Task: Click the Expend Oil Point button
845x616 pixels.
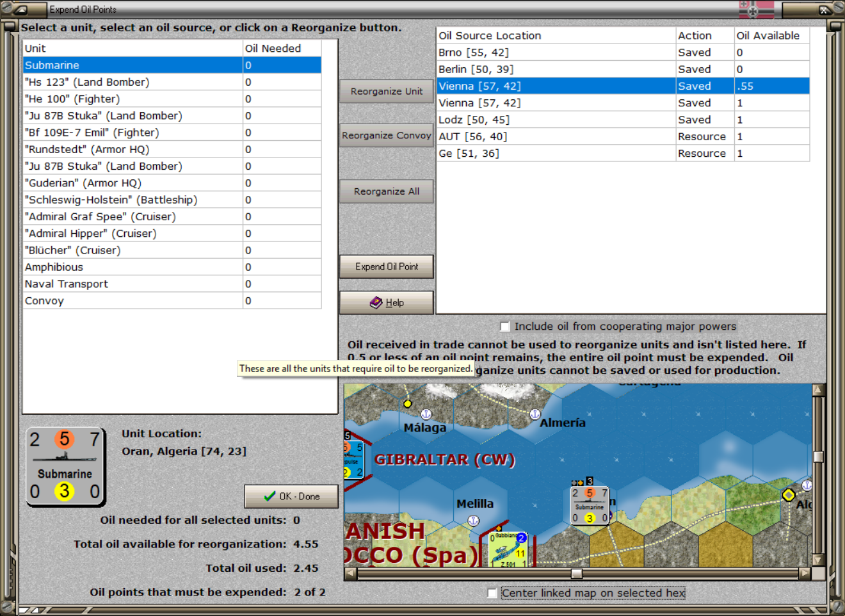Action: click(387, 266)
